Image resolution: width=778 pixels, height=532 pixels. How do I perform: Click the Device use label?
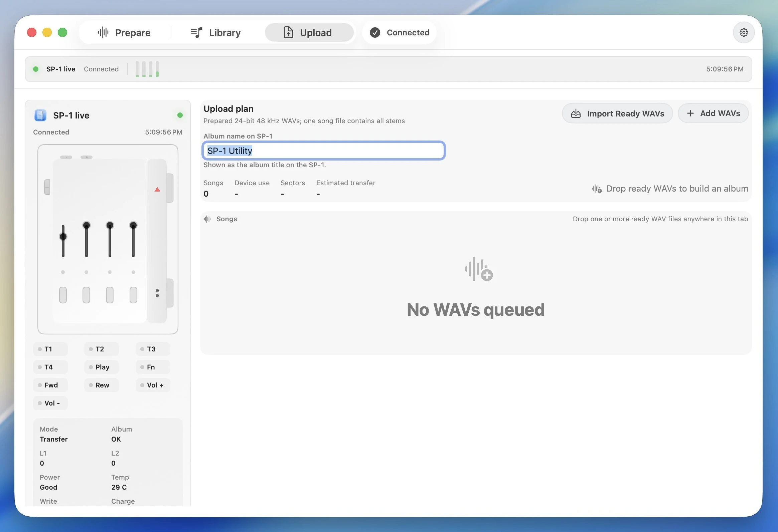tap(252, 183)
